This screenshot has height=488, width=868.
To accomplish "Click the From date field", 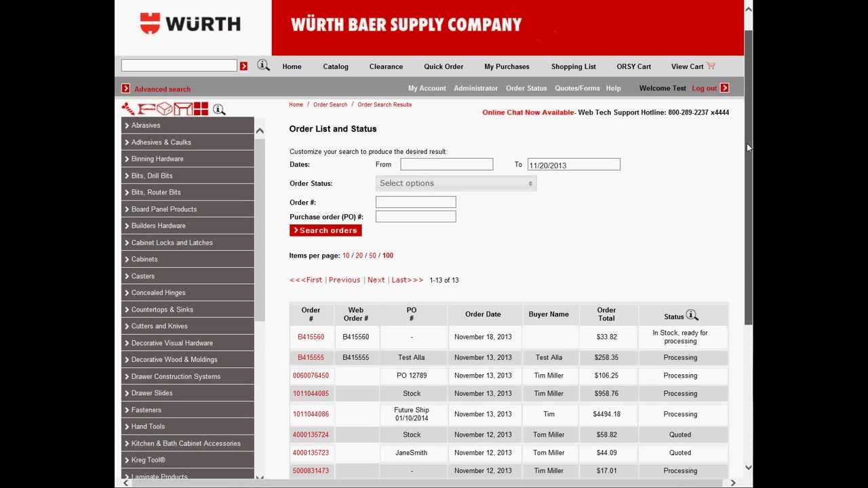I will (446, 164).
